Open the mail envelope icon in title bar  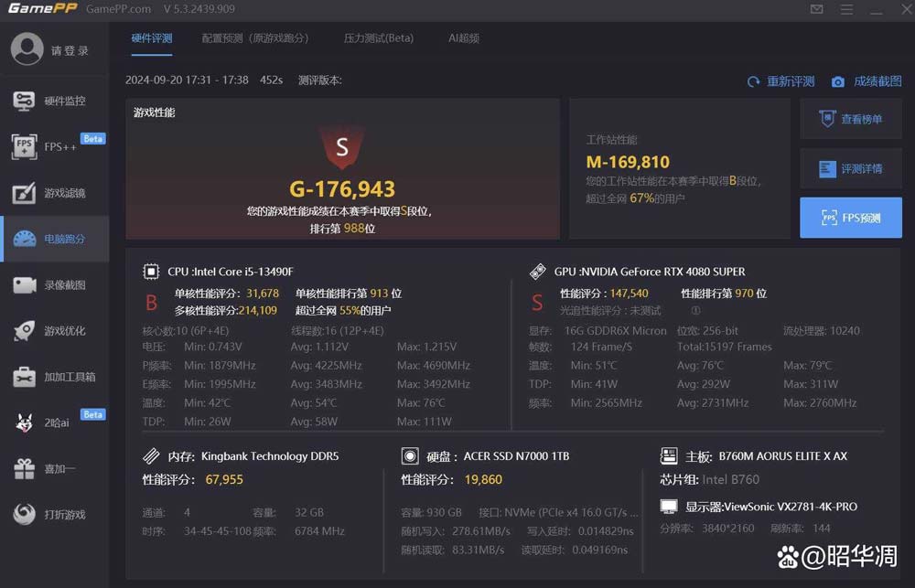click(x=817, y=9)
